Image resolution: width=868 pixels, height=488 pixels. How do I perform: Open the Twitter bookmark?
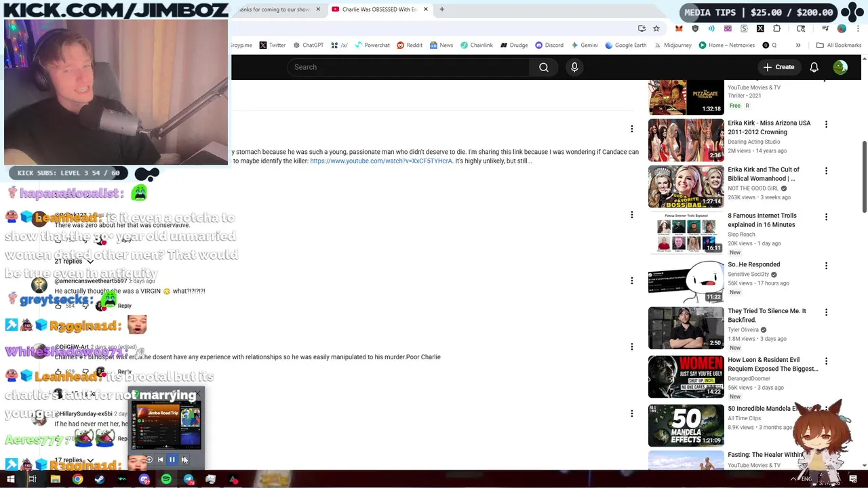click(x=273, y=45)
